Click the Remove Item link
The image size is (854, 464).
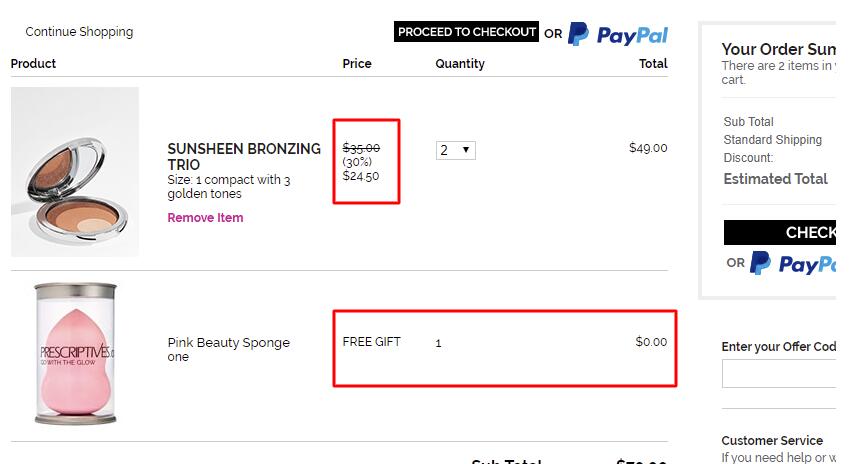(x=205, y=218)
